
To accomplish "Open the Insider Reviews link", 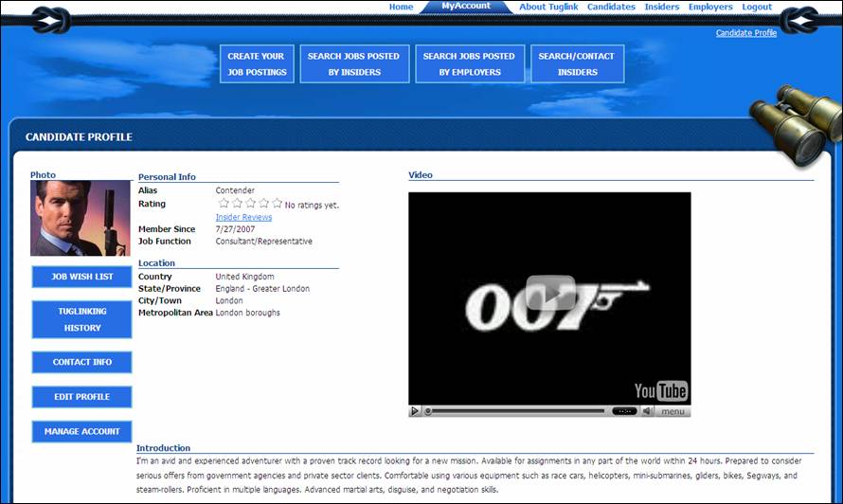I will point(243,217).
